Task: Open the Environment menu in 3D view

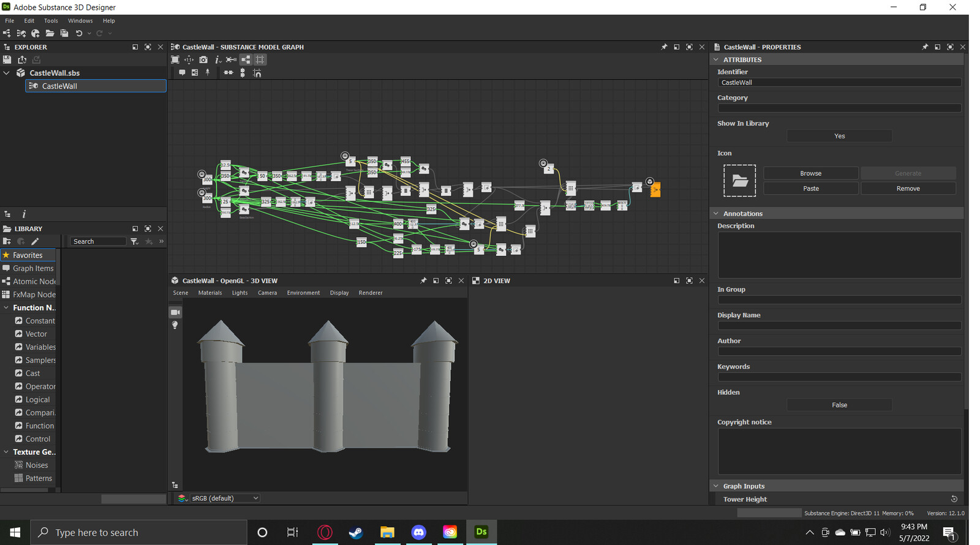Action: (303, 293)
